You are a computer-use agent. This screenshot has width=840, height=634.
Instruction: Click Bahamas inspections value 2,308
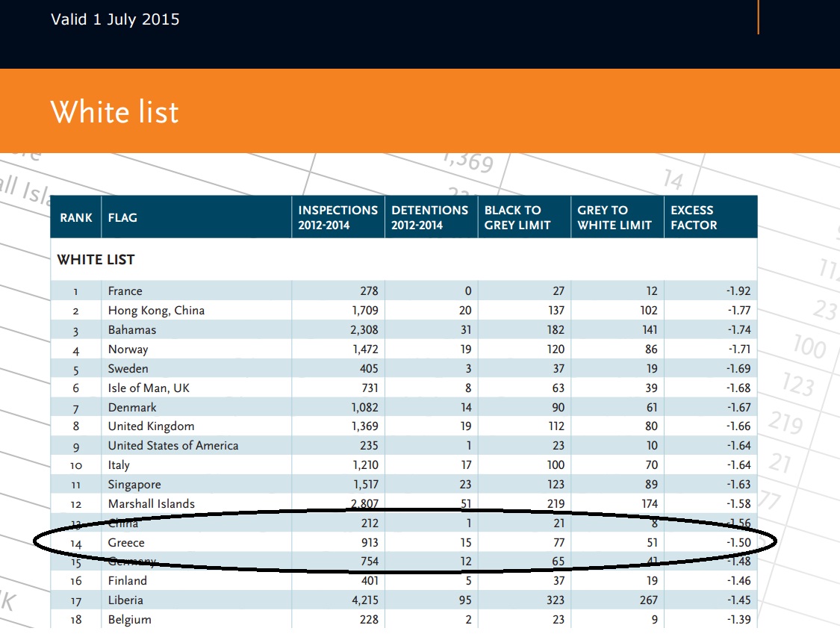362,330
